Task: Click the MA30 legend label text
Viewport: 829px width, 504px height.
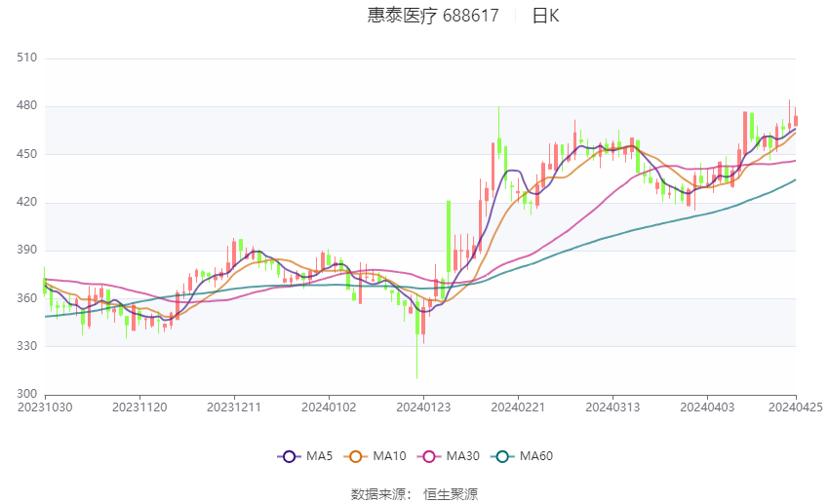Action: point(462,456)
